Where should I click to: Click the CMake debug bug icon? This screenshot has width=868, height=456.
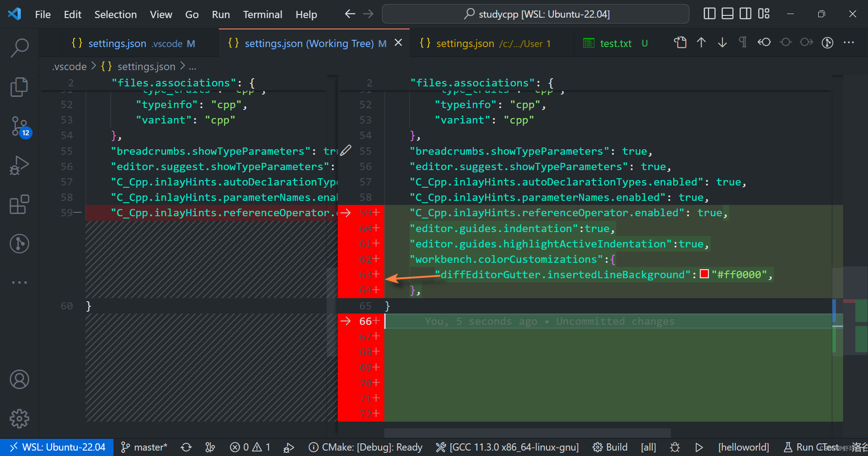click(x=675, y=447)
